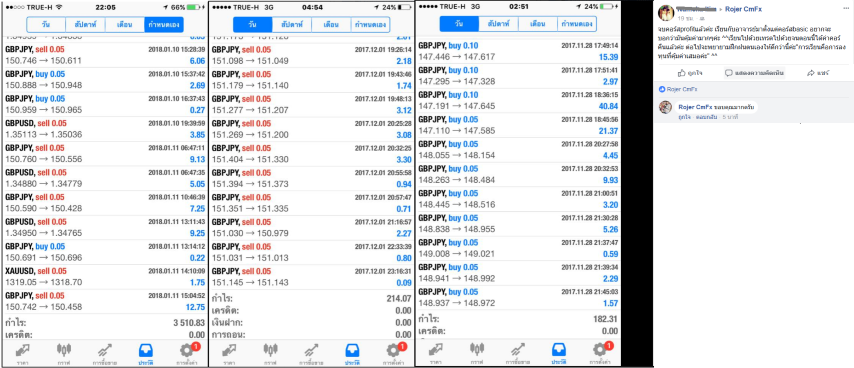The height and width of the screenshot is (368, 854).
Task: Select the XAUUSD sell 0.05 trade row
Action: pyautogui.click(x=105, y=277)
